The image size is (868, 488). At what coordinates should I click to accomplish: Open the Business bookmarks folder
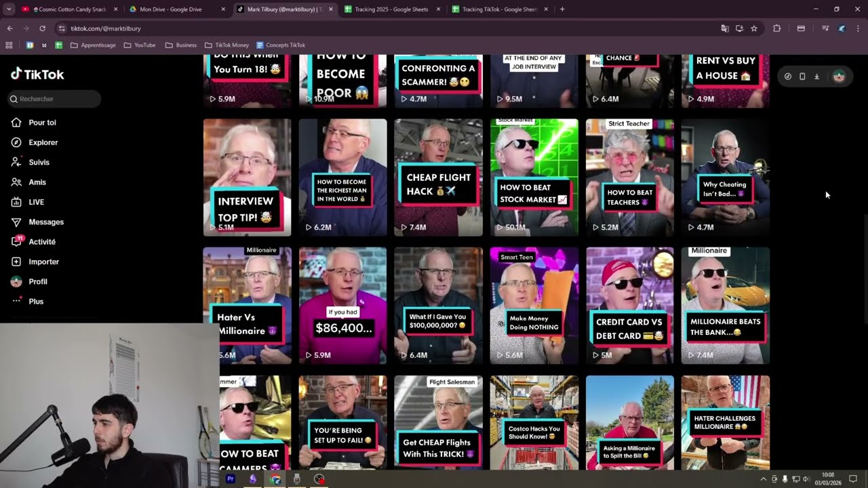[x=181, y=45]
